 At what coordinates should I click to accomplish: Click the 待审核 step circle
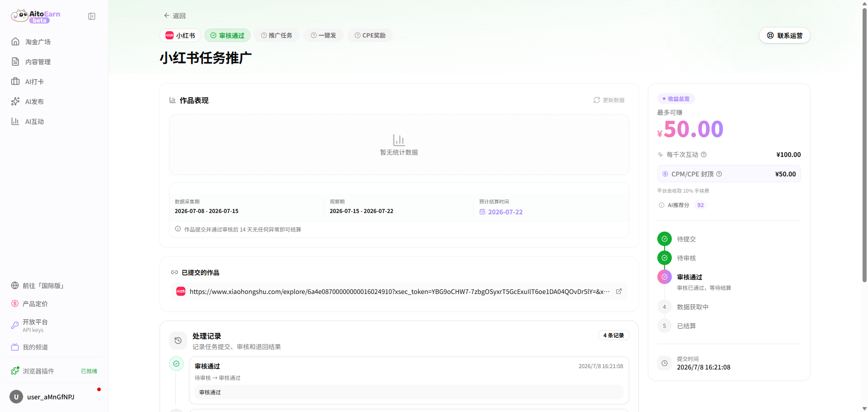click(x=665, y=258)
